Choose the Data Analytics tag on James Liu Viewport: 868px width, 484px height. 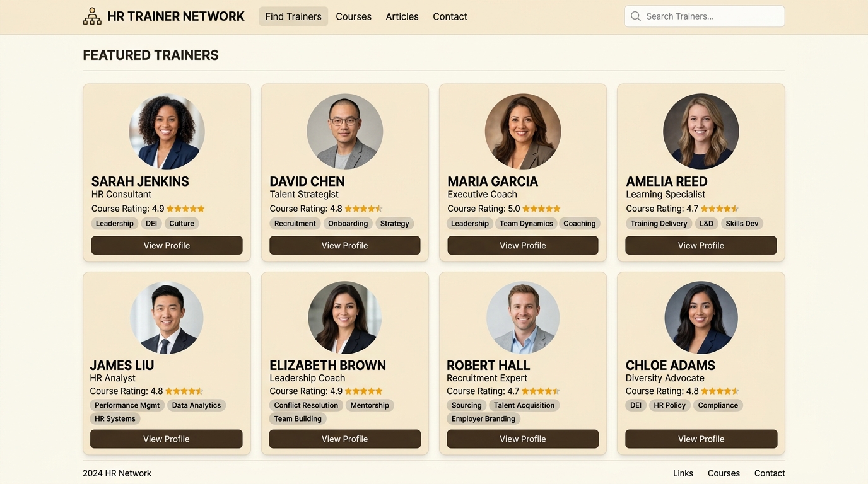coord(196,405)
